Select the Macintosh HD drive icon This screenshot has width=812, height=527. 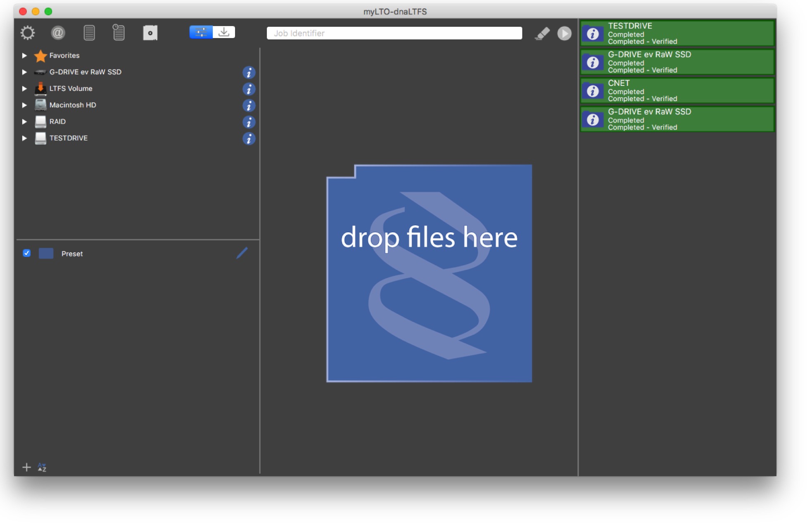click(40, 105)
